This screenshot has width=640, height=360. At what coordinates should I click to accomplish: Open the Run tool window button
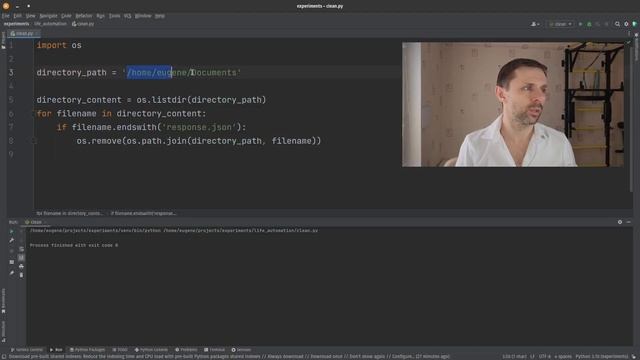56,350
